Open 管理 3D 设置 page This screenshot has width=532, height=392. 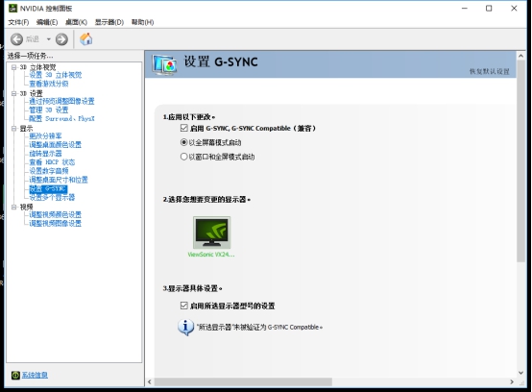(49, 110)
